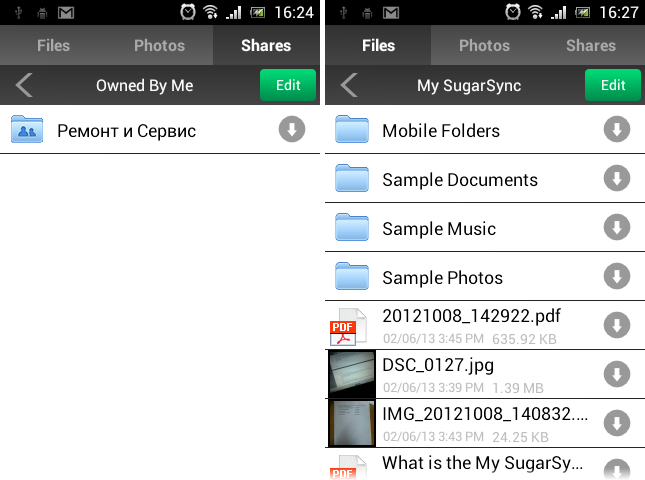Select IMG_20121008_140832 file name
The image size is (645, 480).
click(x=485, y=414)
